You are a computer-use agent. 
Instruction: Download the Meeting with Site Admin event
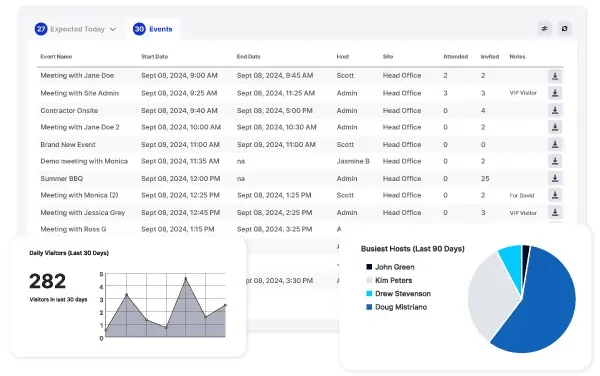pyautogui.click(x=555, y=93)
